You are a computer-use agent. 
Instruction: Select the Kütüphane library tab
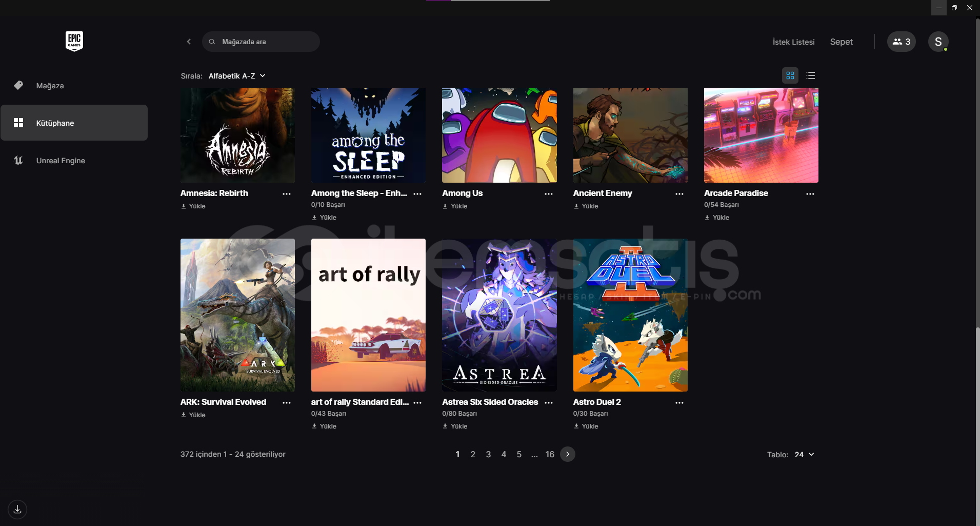coord(74,123)
